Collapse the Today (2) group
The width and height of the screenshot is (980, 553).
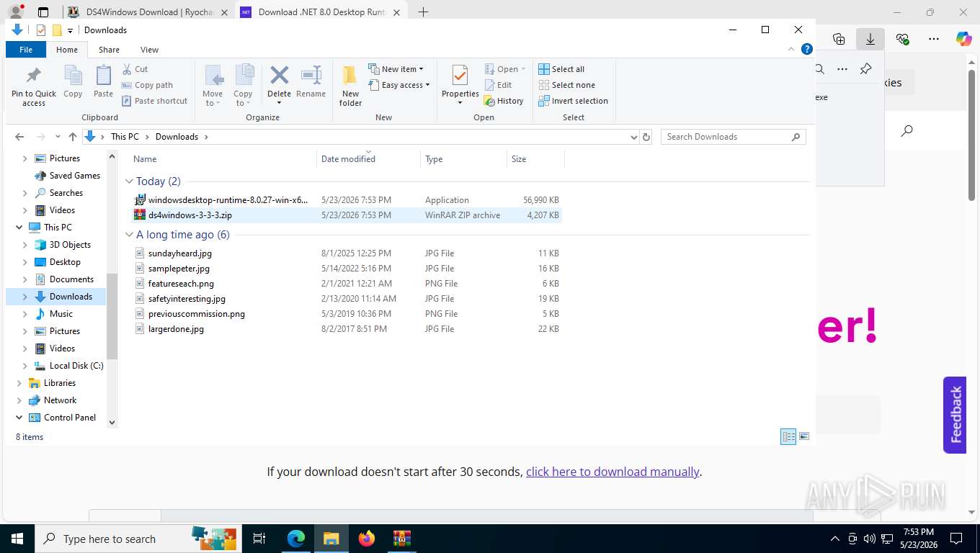pos(129,181)
